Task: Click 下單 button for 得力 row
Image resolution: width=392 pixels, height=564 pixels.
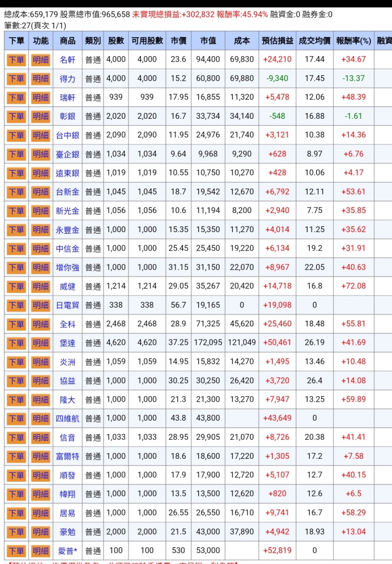Action: (16, 78)
